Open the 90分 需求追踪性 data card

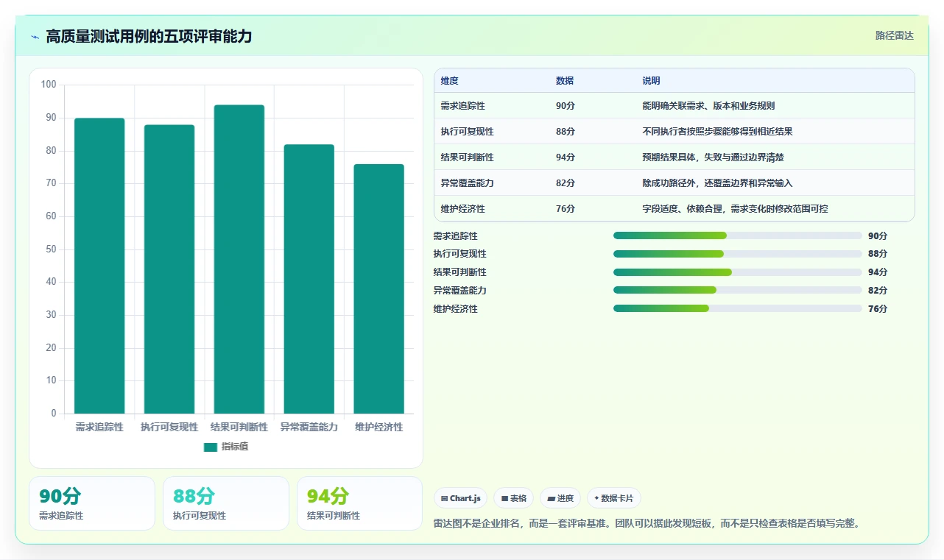coord(92,503)
